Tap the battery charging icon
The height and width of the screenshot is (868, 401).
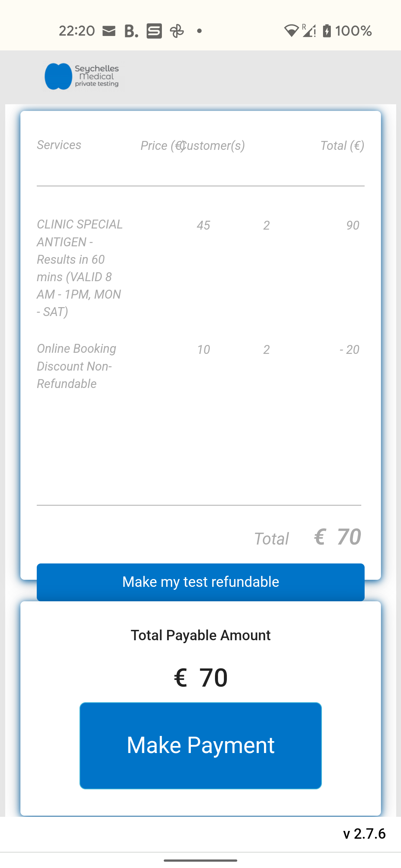[x=327, y=31]
